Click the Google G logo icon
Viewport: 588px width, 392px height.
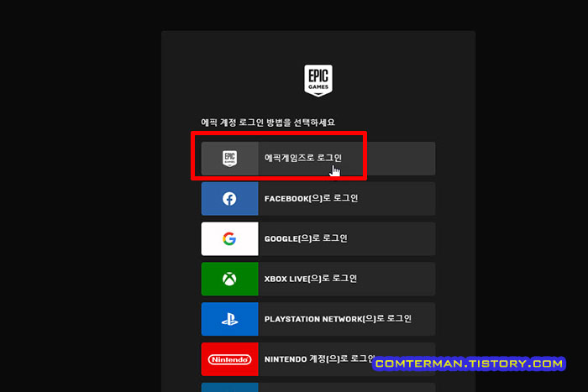tap(229, 238)
